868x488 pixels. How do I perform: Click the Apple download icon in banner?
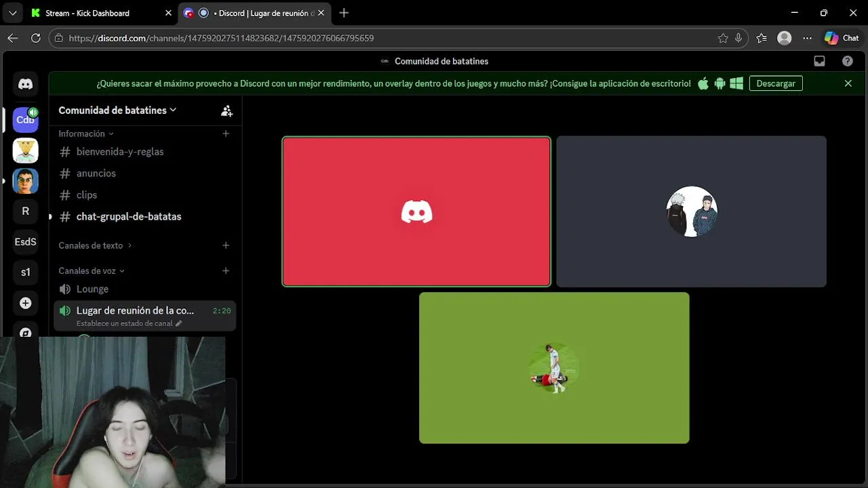point(703,83)
